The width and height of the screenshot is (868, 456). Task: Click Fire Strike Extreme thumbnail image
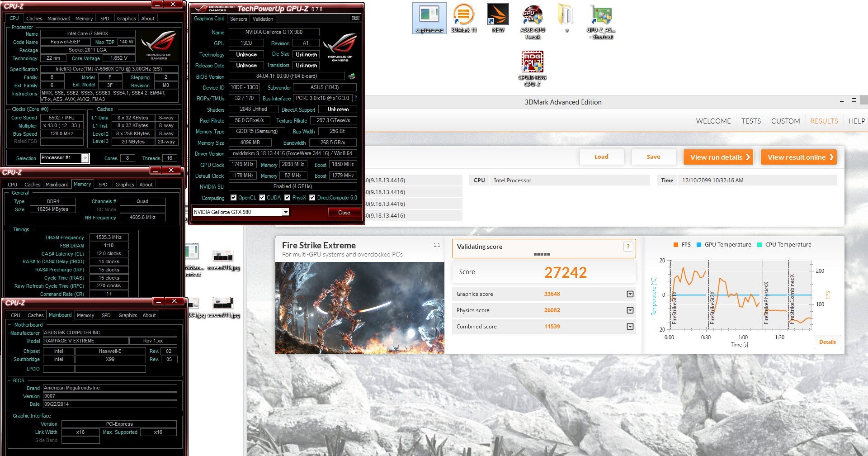360,308
